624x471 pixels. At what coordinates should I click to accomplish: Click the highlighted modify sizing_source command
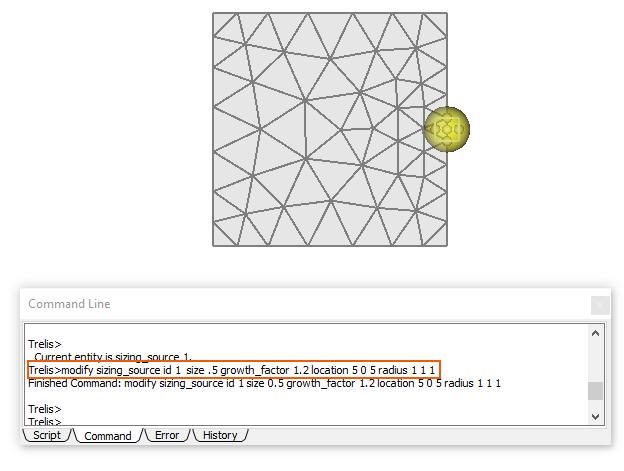(232, 370)
